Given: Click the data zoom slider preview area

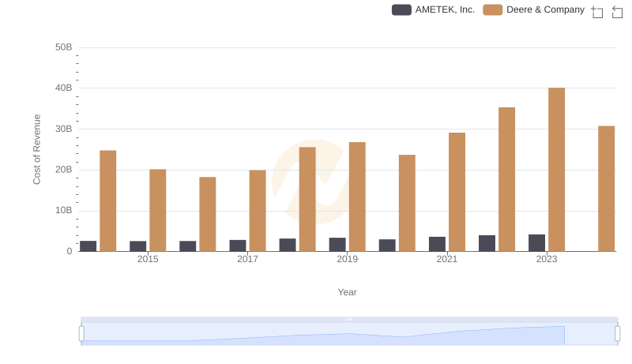Looking at the screenshot, I should point(349,334).
